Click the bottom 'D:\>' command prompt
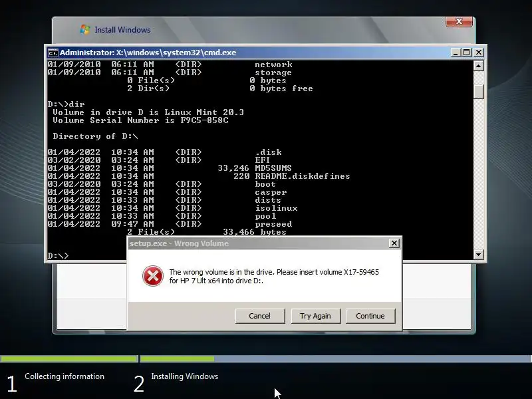Screen dimensions: 532x399 point(58,255)
